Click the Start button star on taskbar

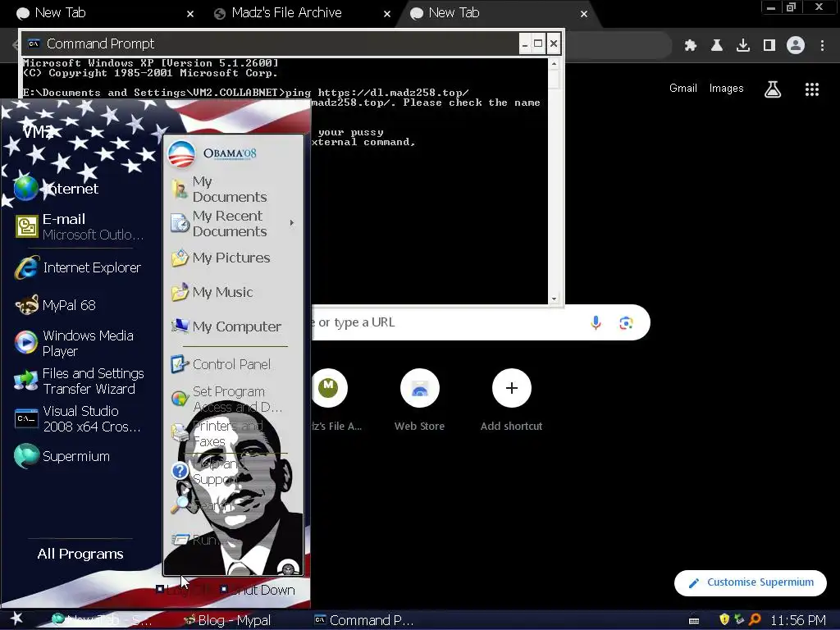point(16,619)
